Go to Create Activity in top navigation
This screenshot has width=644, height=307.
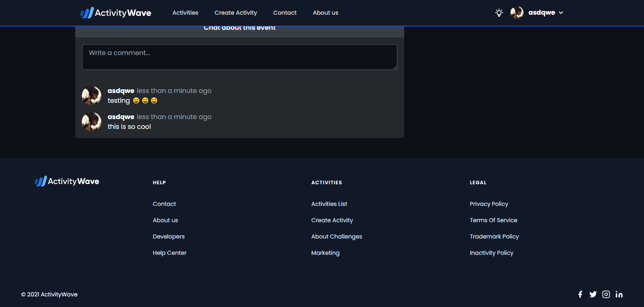coord(236,13)
